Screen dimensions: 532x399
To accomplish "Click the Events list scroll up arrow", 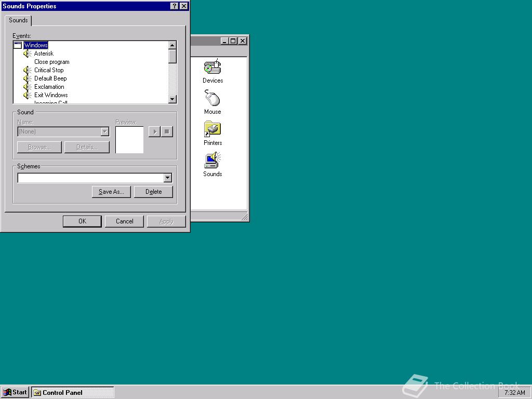I will click(172, 45).
